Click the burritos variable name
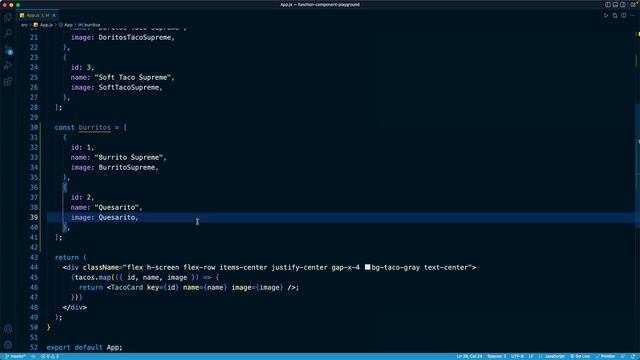 pos(95,127)
